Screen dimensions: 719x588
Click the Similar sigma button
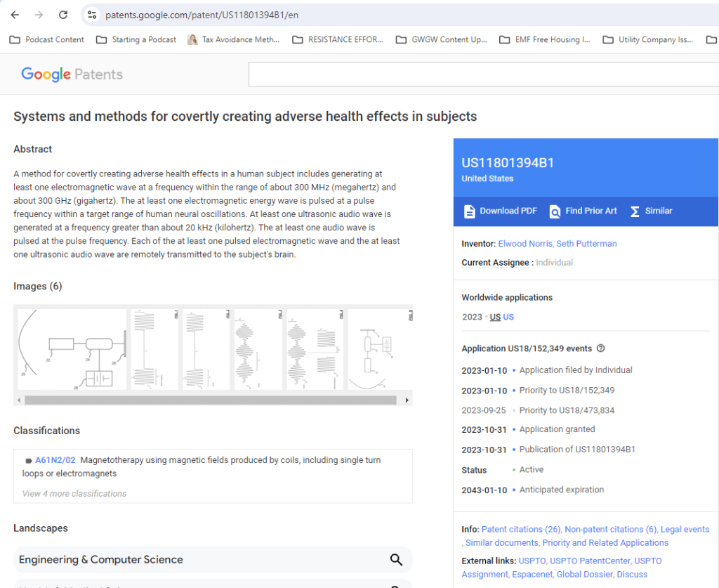(650, 211)
